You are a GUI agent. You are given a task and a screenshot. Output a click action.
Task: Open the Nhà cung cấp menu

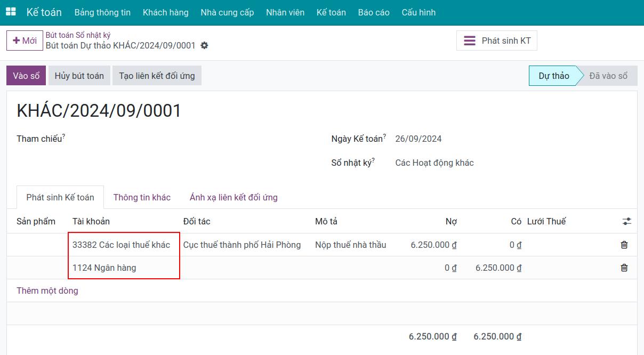pos(227,12)
